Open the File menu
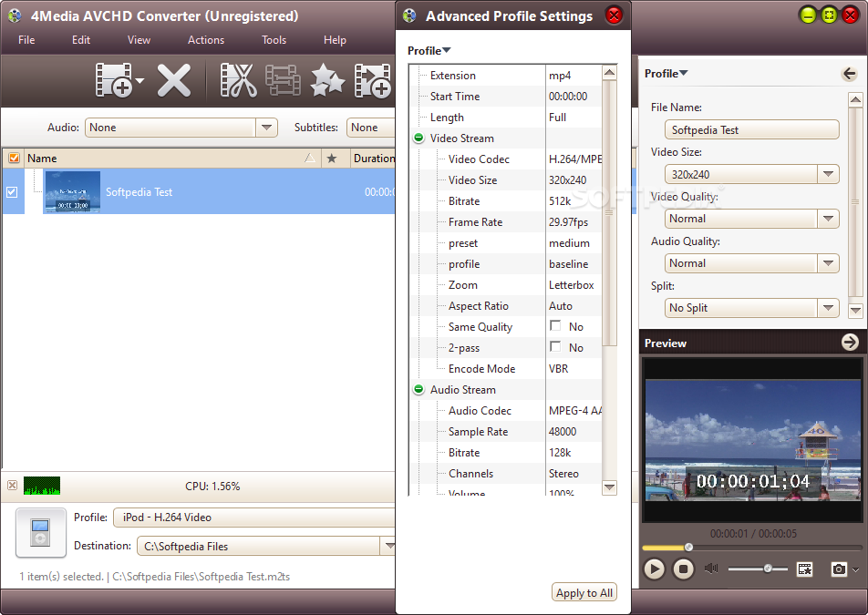The image size is (868, 615). (26, 40)
